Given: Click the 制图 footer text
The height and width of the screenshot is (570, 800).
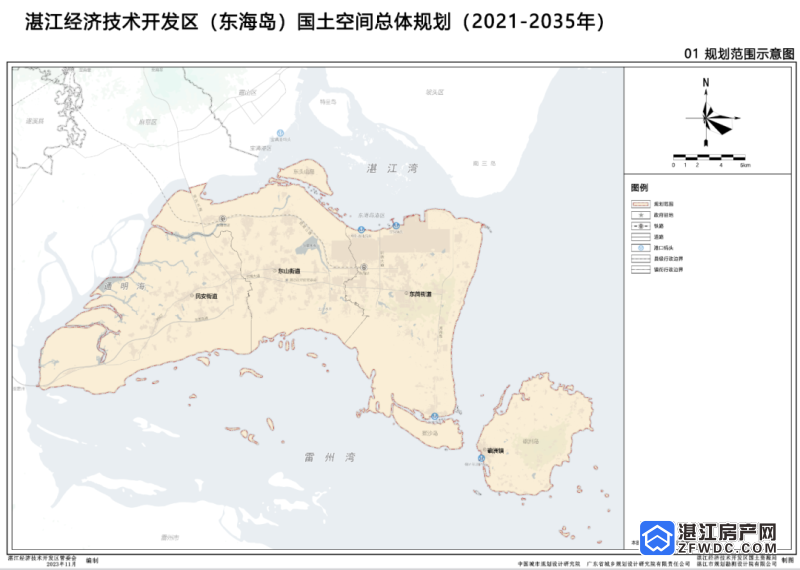Looking at the screenshot, I should click(x=788, y=560).
